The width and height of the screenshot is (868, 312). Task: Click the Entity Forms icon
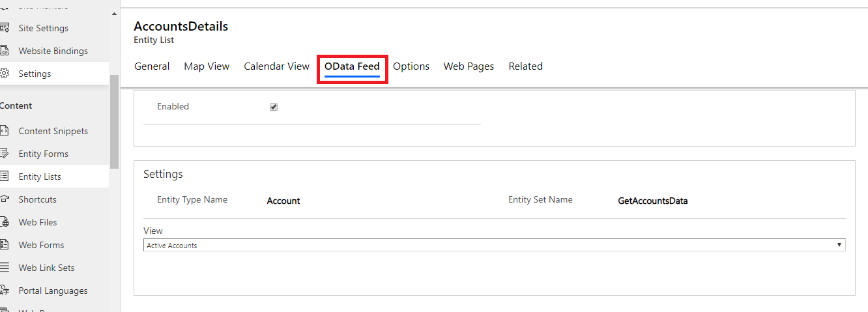pos(4,154)
